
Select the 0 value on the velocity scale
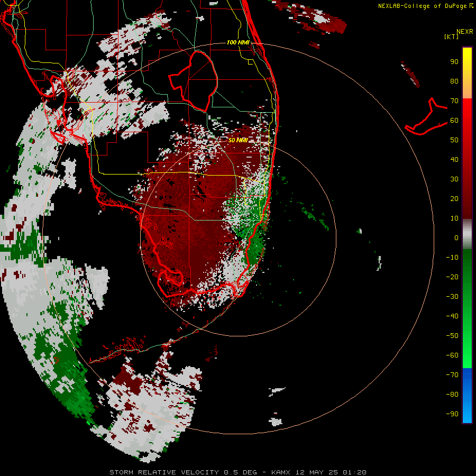tap(456, 238)
